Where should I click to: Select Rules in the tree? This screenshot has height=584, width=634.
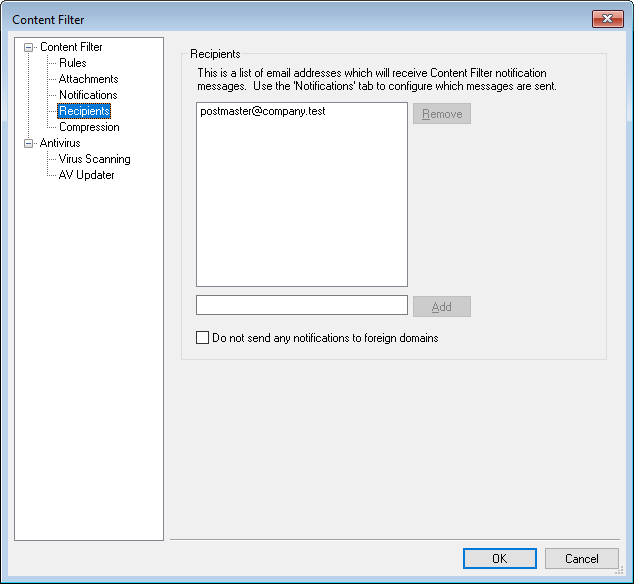point(72,63)
